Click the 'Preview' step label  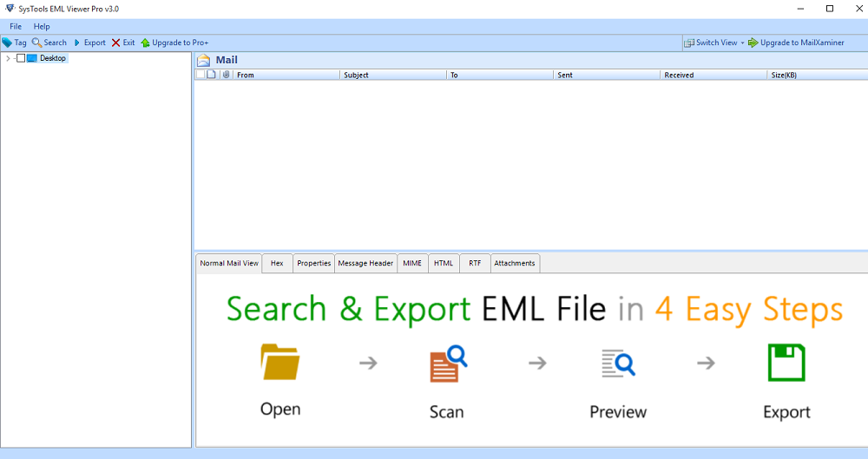[x=618, y=412]
